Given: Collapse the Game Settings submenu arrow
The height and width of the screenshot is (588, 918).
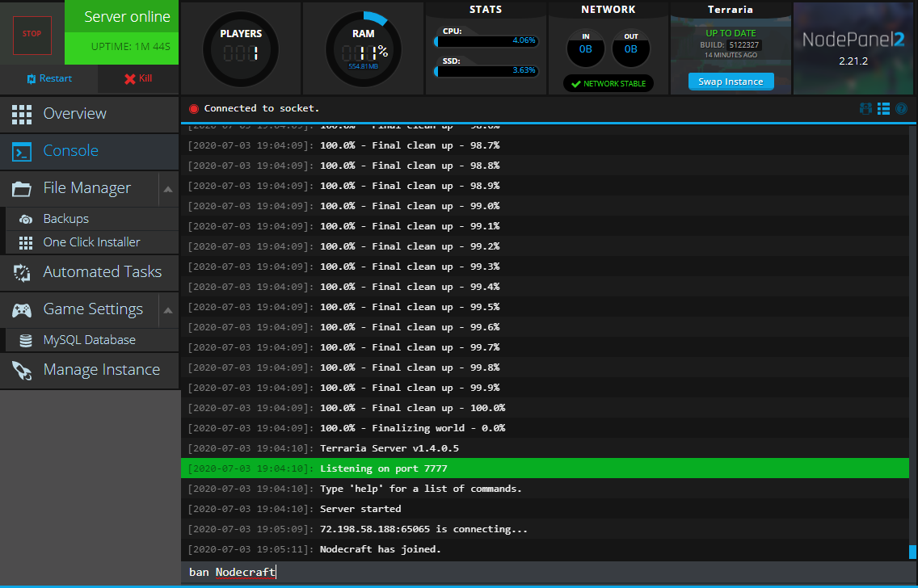Looking at the screenshot, I should [168, 310].
